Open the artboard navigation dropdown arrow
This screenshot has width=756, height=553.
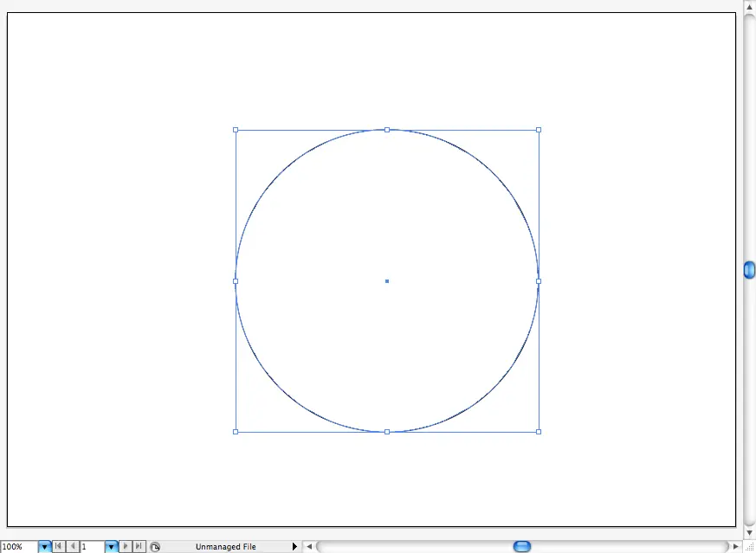112,547
